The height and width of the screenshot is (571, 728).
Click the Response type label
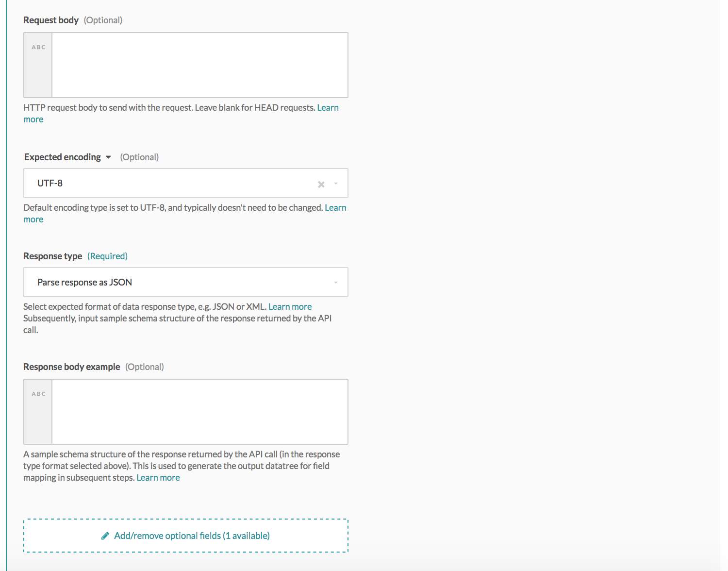point(52,256)
